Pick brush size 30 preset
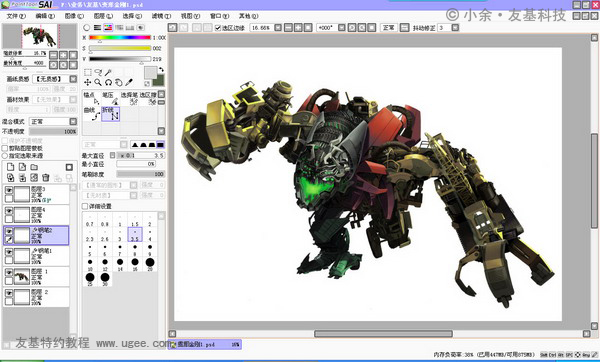The image size is (600, 362). pos(105,279)
